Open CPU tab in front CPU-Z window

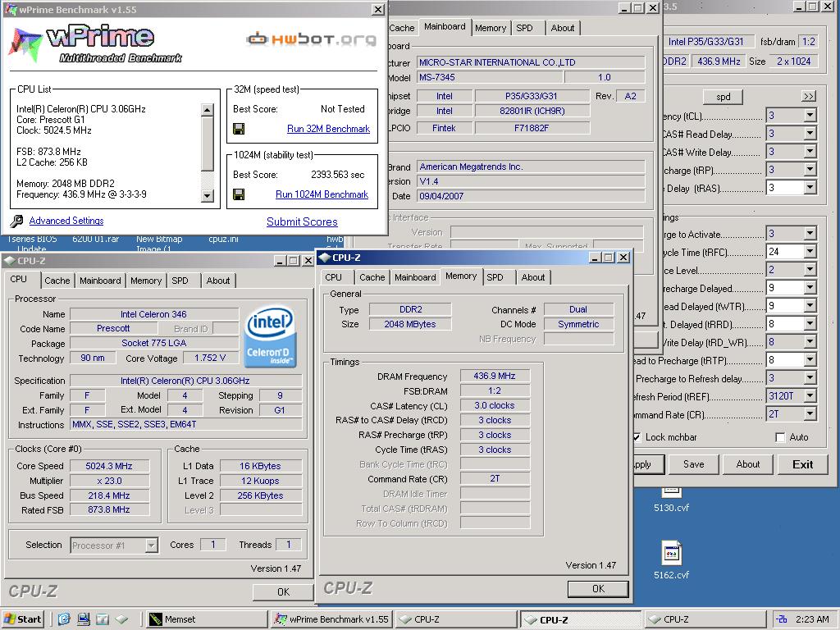click(x=333, y=277)
